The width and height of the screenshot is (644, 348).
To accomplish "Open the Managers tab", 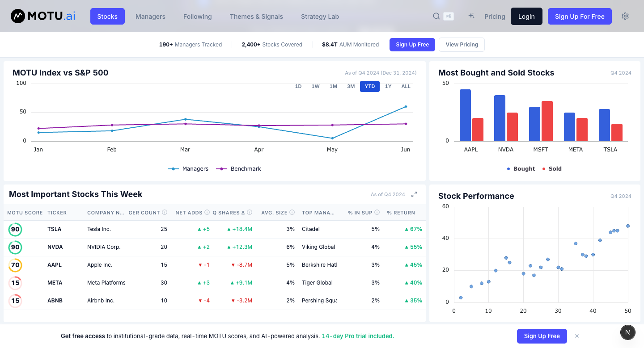I will click(x=150, y=17).
